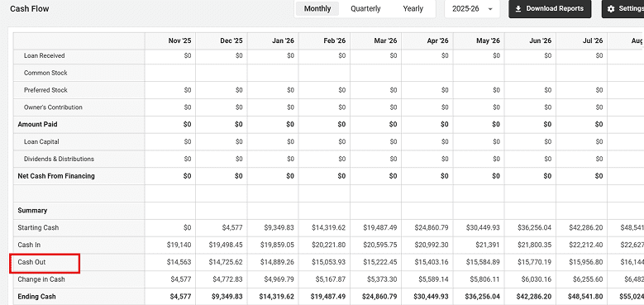Click Cash In value $20,992.30
The height and width of the screenshot is (305, 644).
(x=432, y=245)
